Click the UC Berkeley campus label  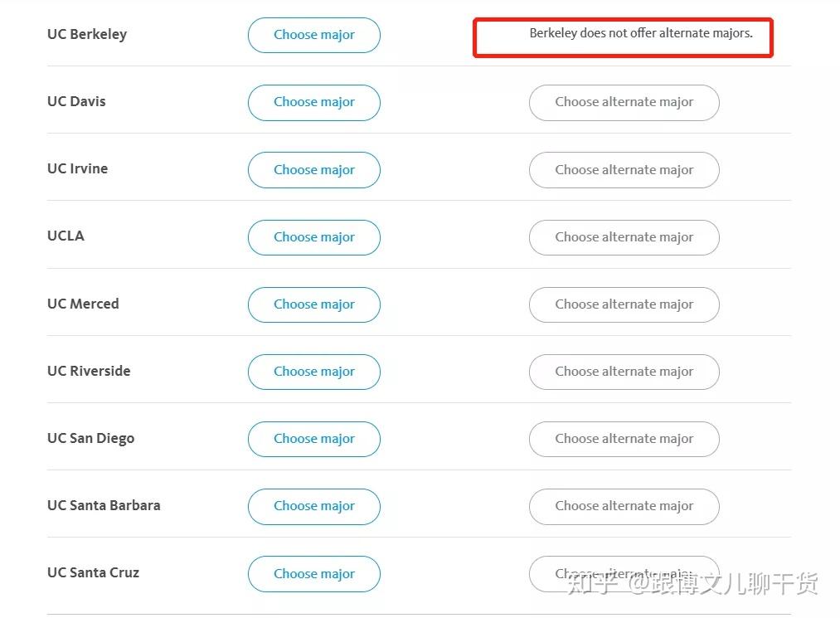tap(87, 35)
